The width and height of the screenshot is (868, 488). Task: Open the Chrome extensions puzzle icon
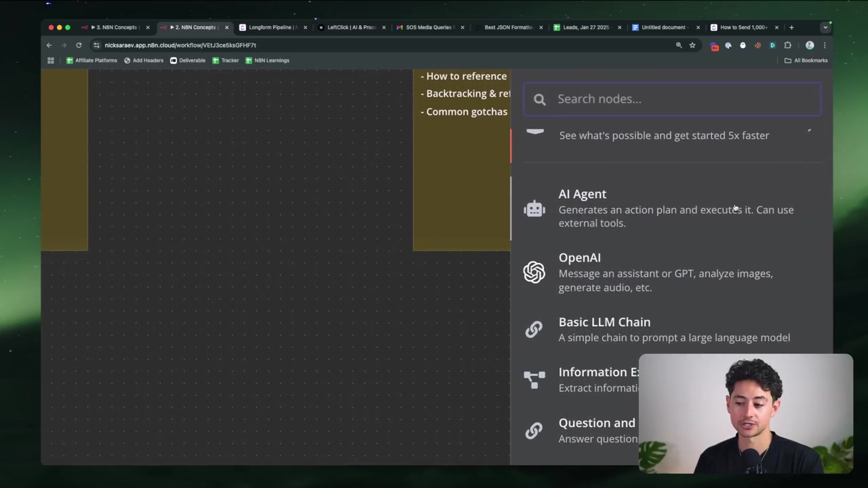point(788,45)
